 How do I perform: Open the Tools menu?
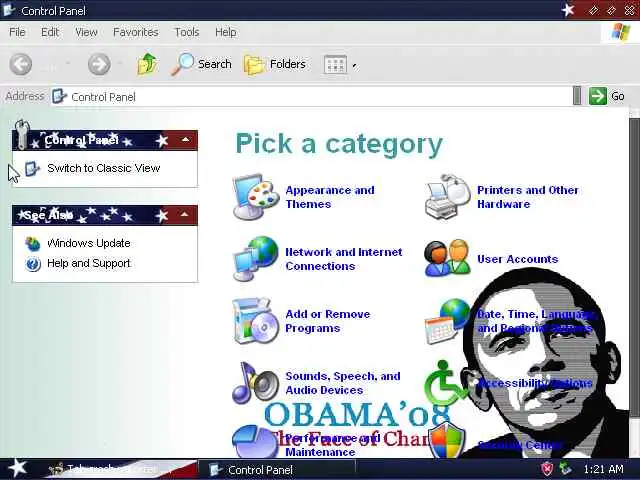coord(187,32)
